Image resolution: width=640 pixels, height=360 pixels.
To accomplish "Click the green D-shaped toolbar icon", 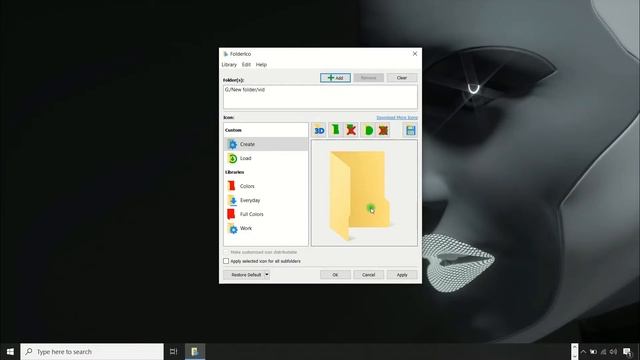I will click(x=368, y=130).
